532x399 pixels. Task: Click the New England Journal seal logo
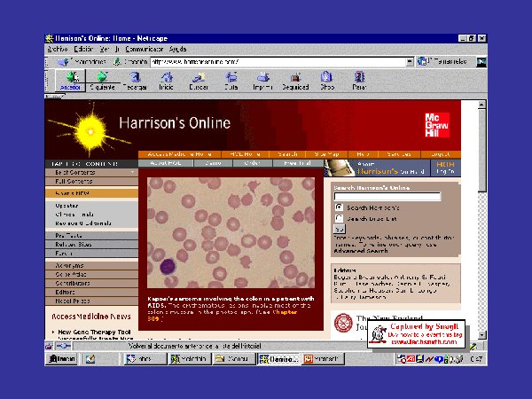click(x=343, y=323)
